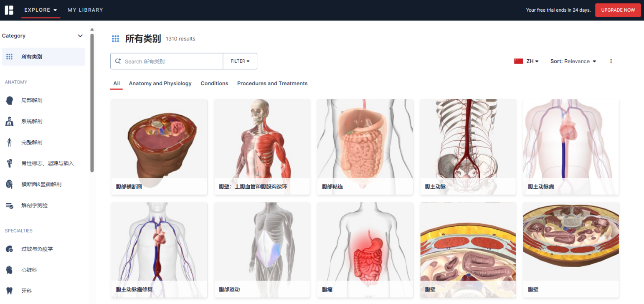Go to MY LIBRARY
This screenshot has width=644, height=304.
(85, 10)
